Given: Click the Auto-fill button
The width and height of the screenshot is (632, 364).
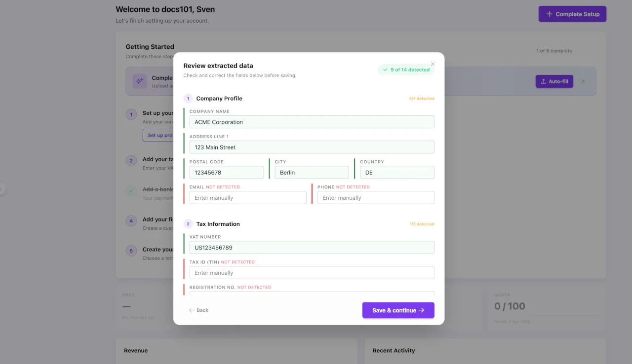Looking at the screenshot, I should click(x=554, y=81).
